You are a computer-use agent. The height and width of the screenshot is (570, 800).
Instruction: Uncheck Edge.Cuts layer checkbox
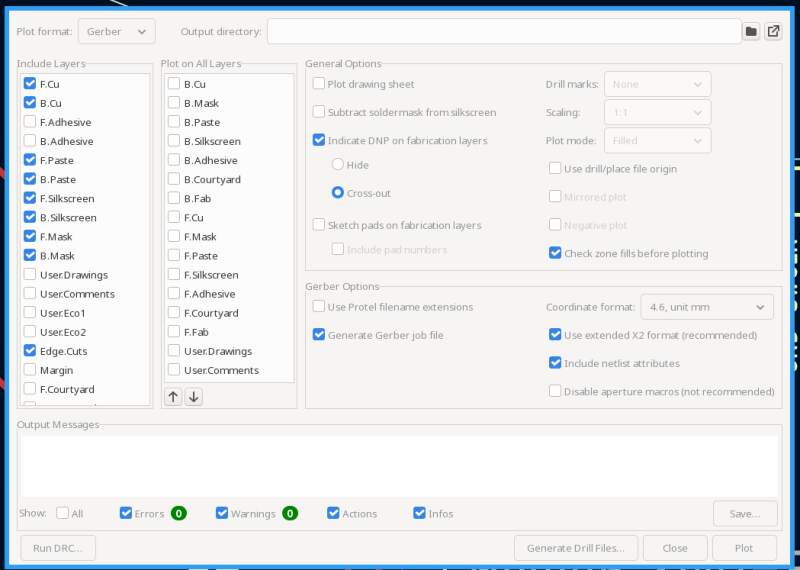(30, 351)
